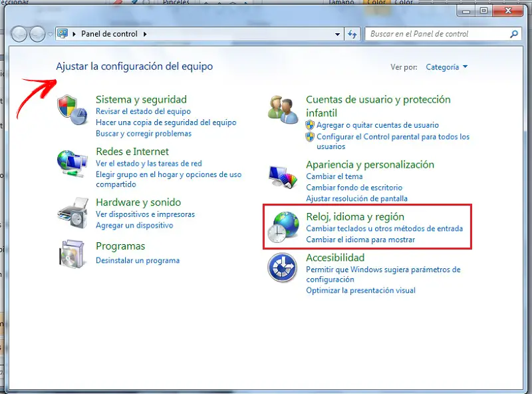Maximize the Control Panel window

(484, 11)
